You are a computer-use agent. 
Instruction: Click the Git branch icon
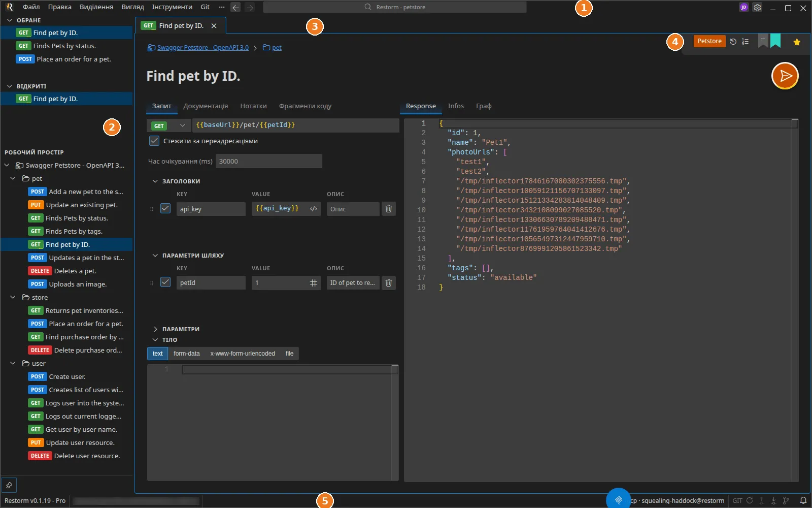(786, 501)
